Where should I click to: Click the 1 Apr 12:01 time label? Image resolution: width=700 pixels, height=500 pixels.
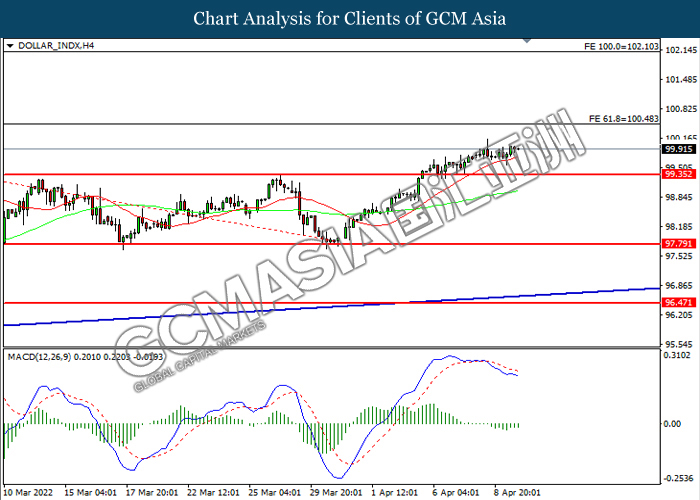395,493
